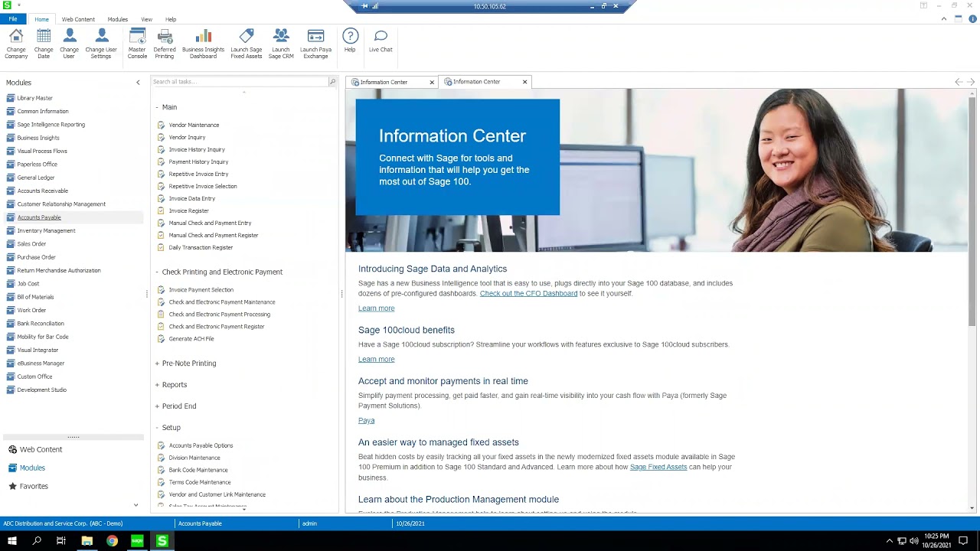Collapse Check Printing and Electronic Payment group
Image resolution: width=980 pixels, height=551 pixels.
tap(157, 272)
